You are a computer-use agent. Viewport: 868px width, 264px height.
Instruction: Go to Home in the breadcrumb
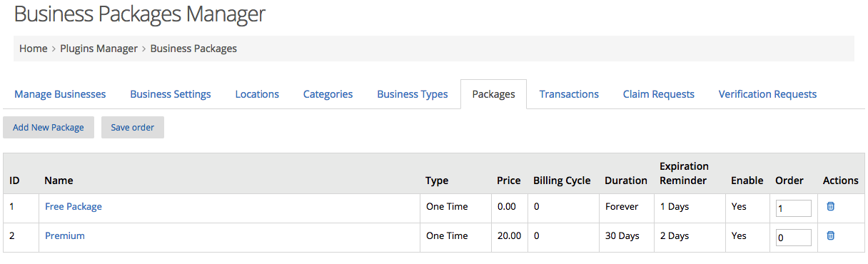point(34,49)
